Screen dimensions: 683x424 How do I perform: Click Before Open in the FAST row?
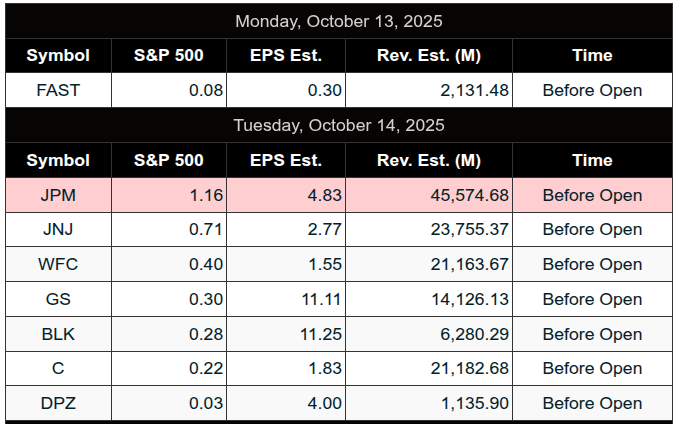point(592,90)
